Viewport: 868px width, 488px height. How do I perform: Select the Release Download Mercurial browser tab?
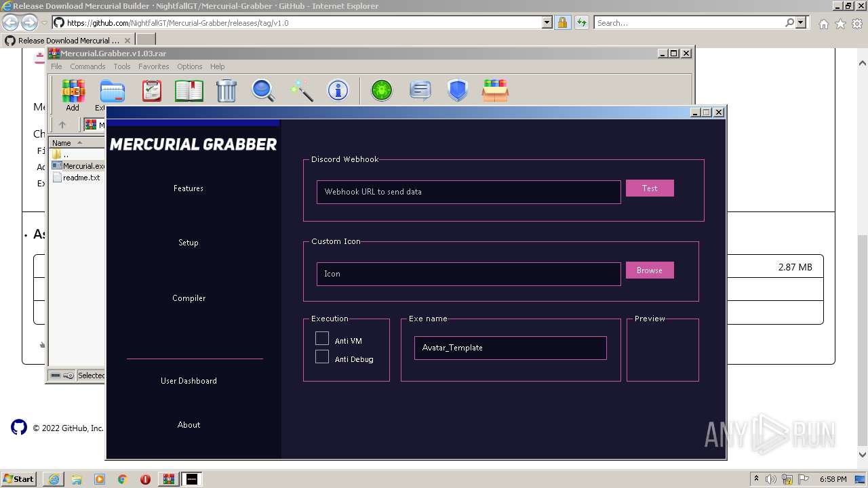[68, 40]
